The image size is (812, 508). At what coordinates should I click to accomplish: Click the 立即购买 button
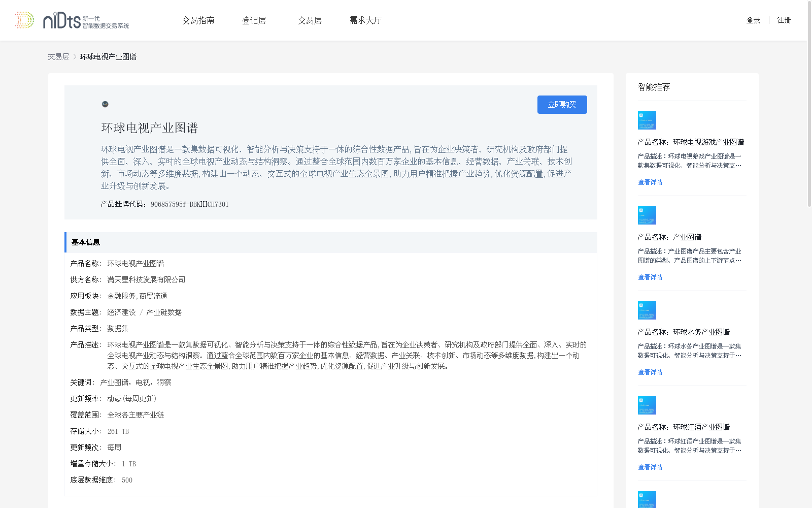(x=562, y=105)
